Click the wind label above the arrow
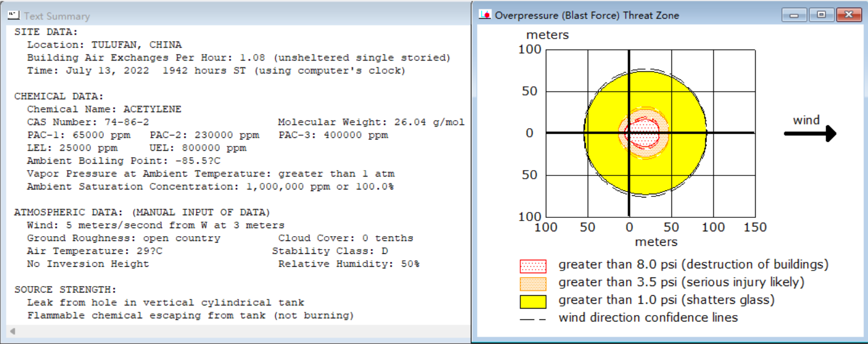This screenshot has width=868, height=344. point(806,120)
